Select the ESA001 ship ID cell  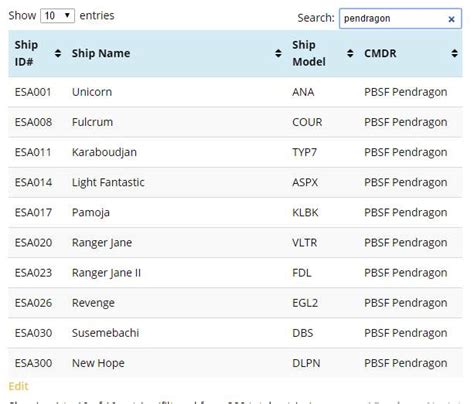pyautogui.click(x=33, y=92)
